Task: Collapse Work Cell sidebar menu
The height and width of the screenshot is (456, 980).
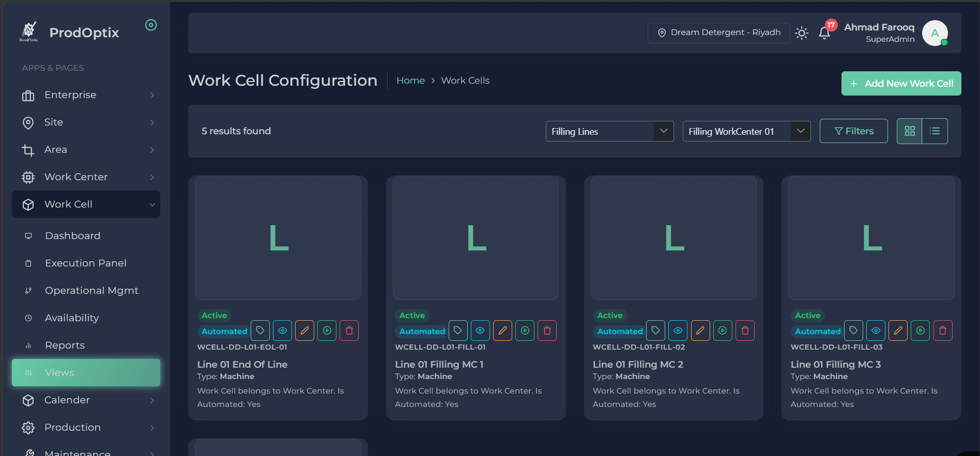Action: coord(86,205)
